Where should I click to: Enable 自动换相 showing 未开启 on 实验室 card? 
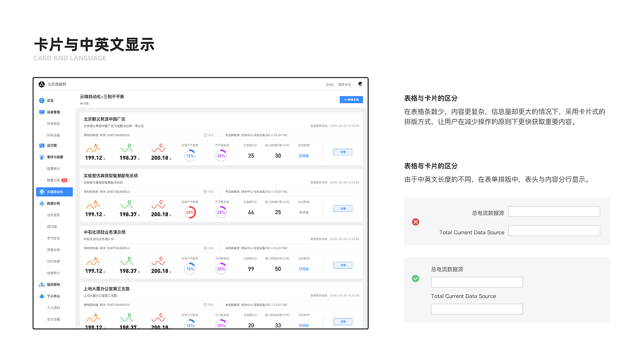pyautogui.click(x=303, y=213)
